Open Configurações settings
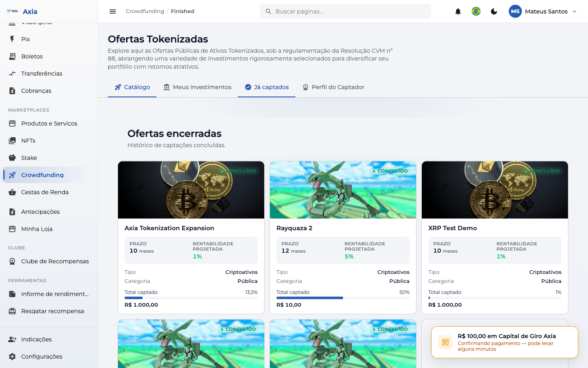 (49, 357)
